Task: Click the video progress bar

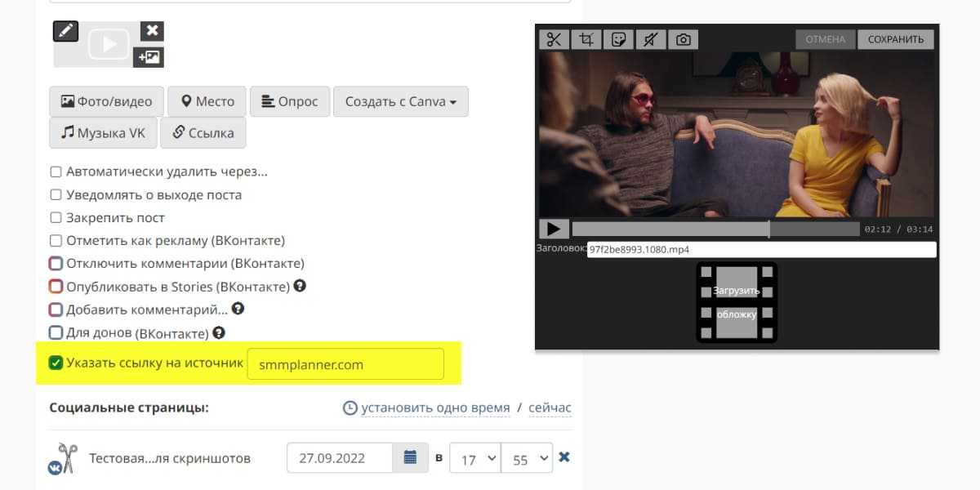Action: point(715,229)
